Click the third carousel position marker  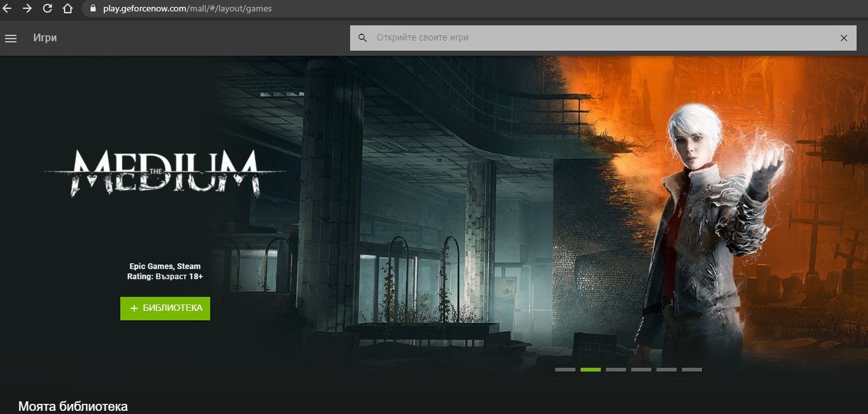pyautogui.click(x=615, y=369)
